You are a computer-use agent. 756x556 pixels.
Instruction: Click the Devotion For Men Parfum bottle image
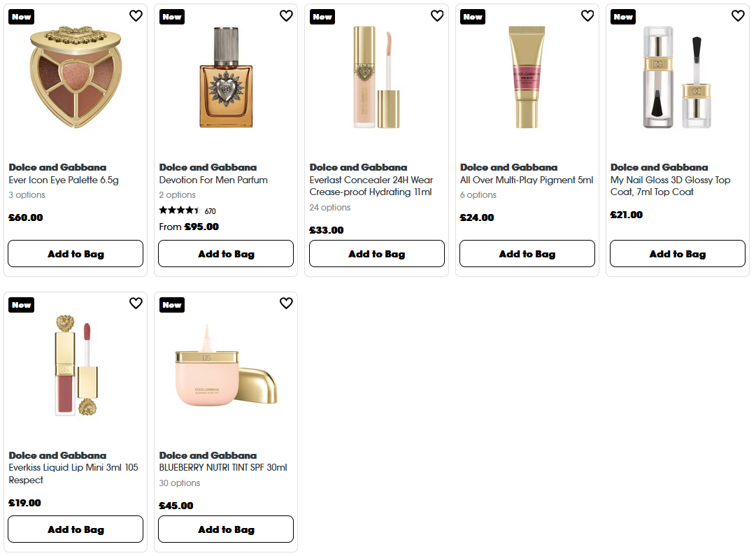coord(225,77)
